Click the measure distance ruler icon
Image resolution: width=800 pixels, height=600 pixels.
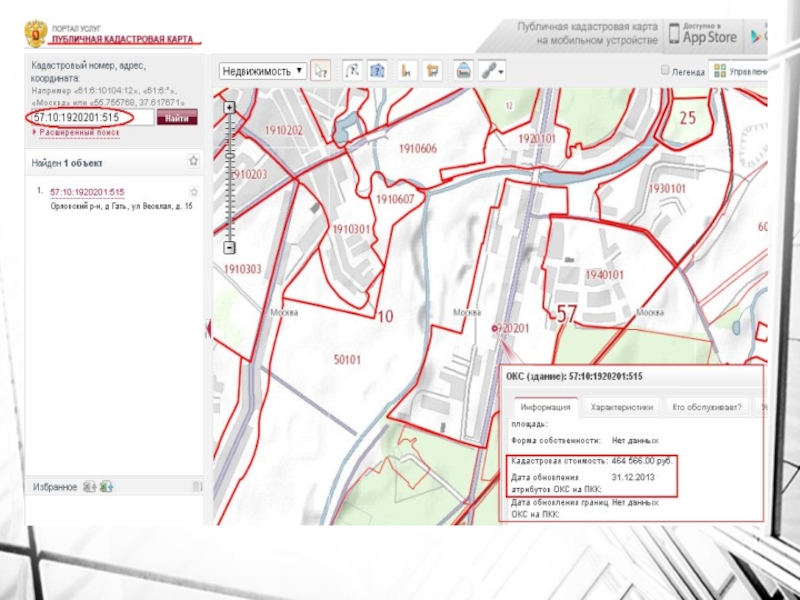406,71
